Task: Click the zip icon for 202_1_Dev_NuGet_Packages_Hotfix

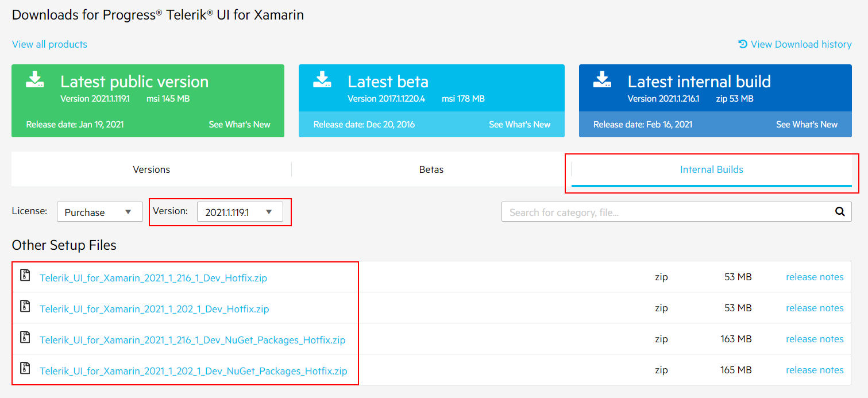Action: click(x=25, y=368)
